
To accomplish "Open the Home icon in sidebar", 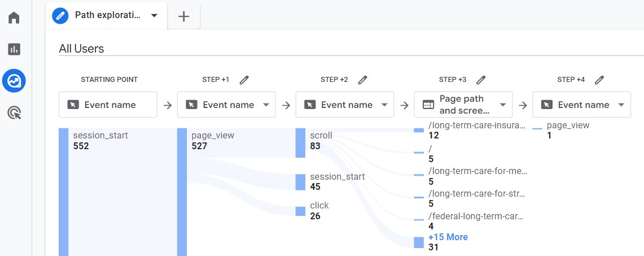I will click(14, 18).
